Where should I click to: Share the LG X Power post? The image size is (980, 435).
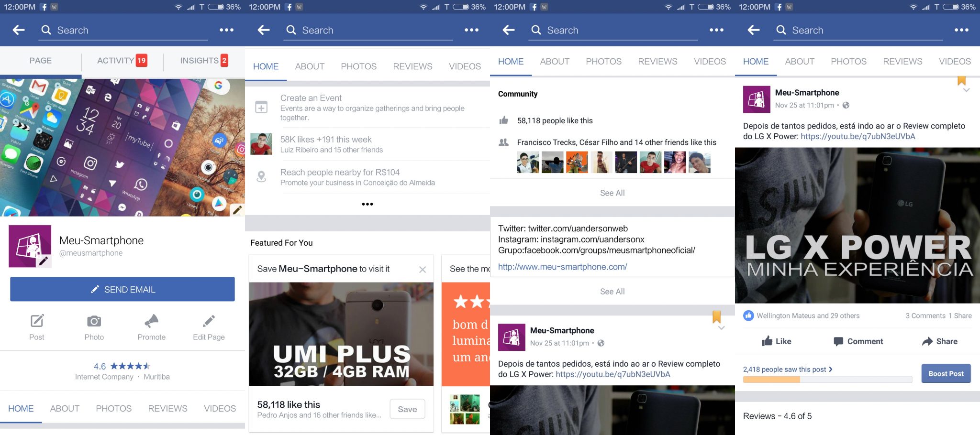[940, 341]
